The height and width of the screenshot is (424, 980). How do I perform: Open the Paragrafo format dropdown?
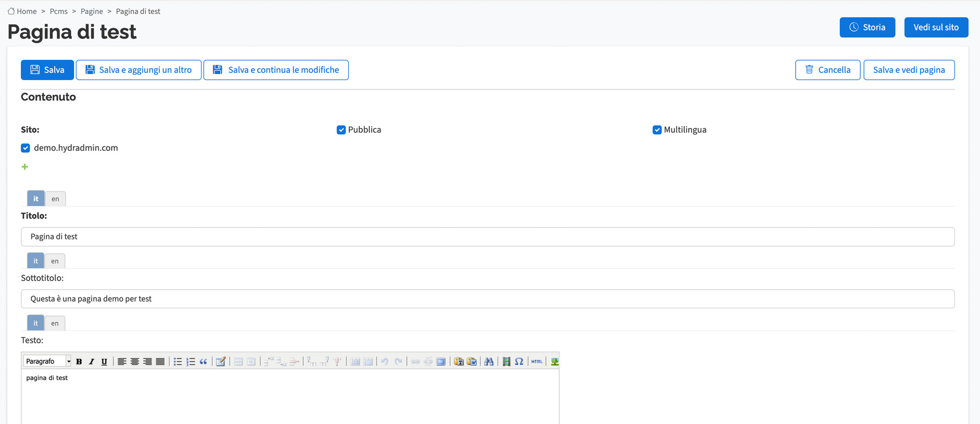click(47, 362)
